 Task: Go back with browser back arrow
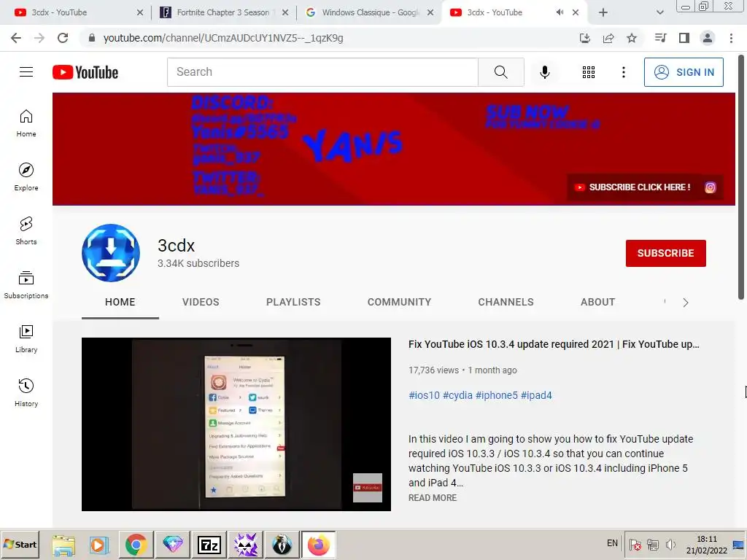[16, 38]
